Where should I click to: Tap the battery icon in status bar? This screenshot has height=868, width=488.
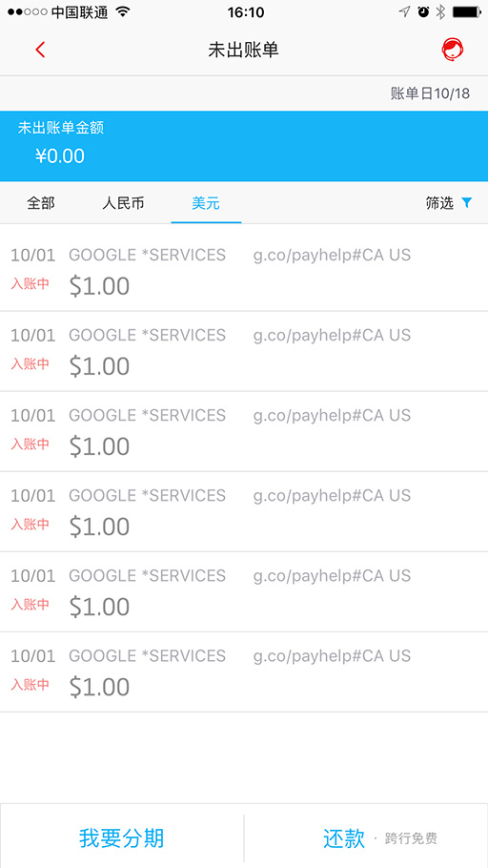(x=466, y=11)
